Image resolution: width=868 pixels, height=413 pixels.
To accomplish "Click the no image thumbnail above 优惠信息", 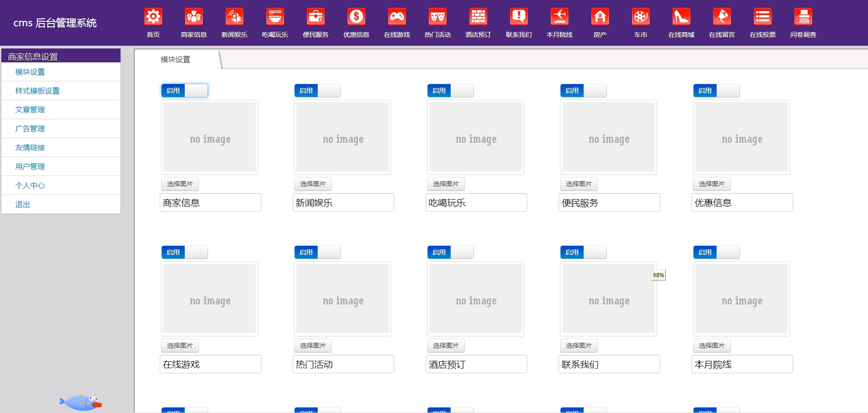I will [x=741, y=137].
